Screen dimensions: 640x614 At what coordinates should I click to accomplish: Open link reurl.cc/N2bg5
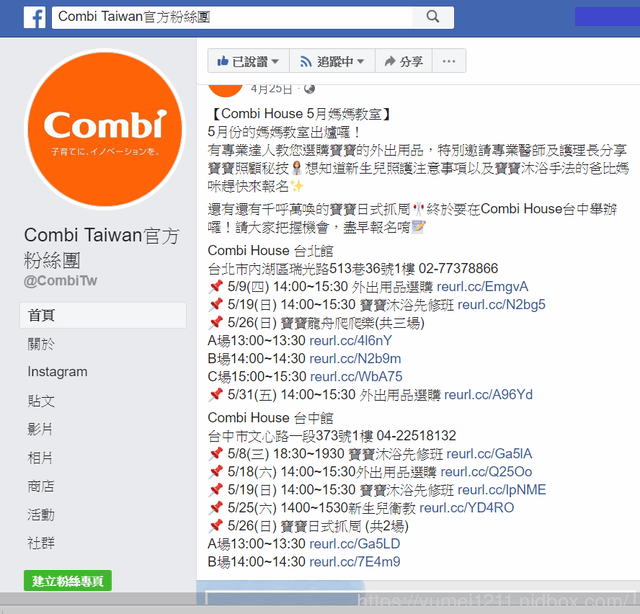502,305
